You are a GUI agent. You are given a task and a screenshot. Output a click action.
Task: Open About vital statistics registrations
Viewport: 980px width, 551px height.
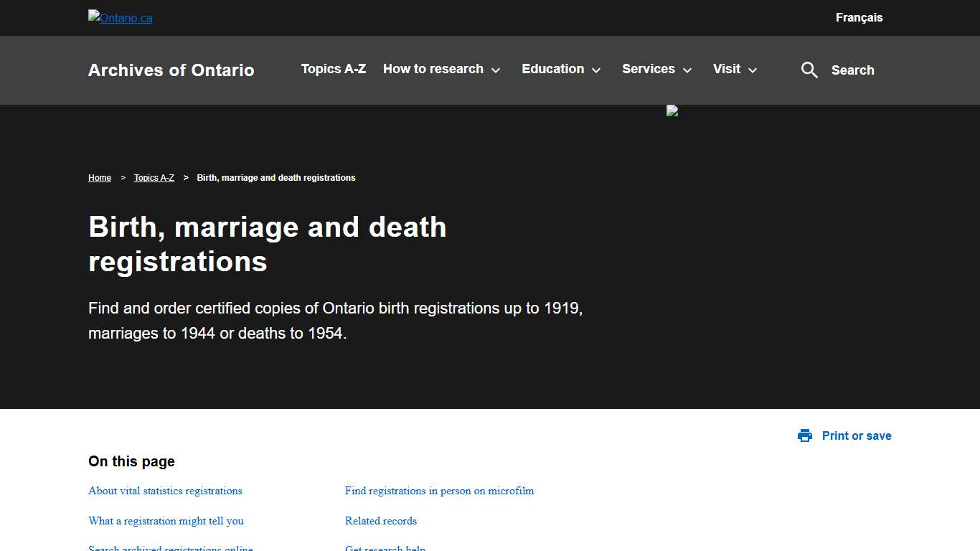click(x=165, y=491)
